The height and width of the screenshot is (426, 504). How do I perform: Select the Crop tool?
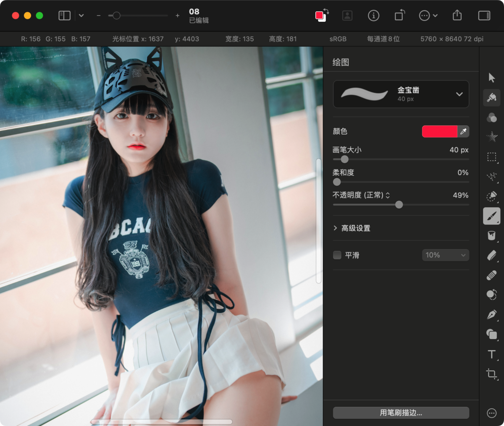coord(492,374)
